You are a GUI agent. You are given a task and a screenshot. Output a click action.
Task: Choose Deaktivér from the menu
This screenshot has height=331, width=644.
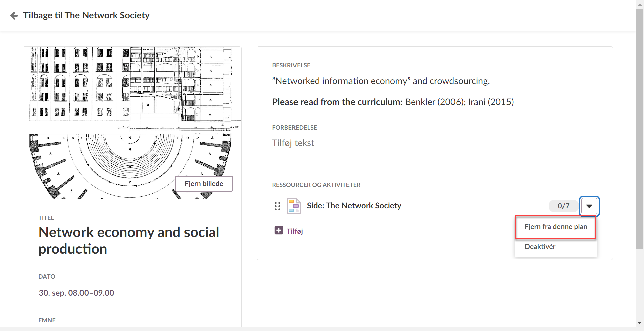pyautogui.click(x=540, y=247)
